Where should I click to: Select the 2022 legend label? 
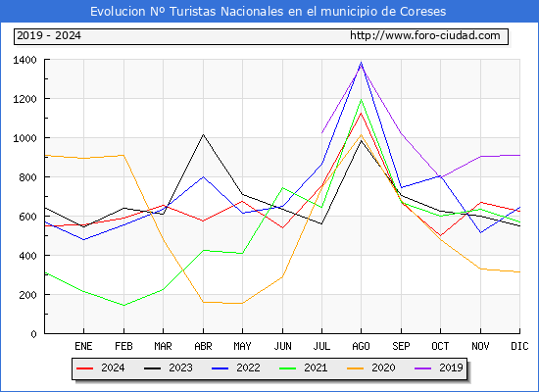pos(248,367)
